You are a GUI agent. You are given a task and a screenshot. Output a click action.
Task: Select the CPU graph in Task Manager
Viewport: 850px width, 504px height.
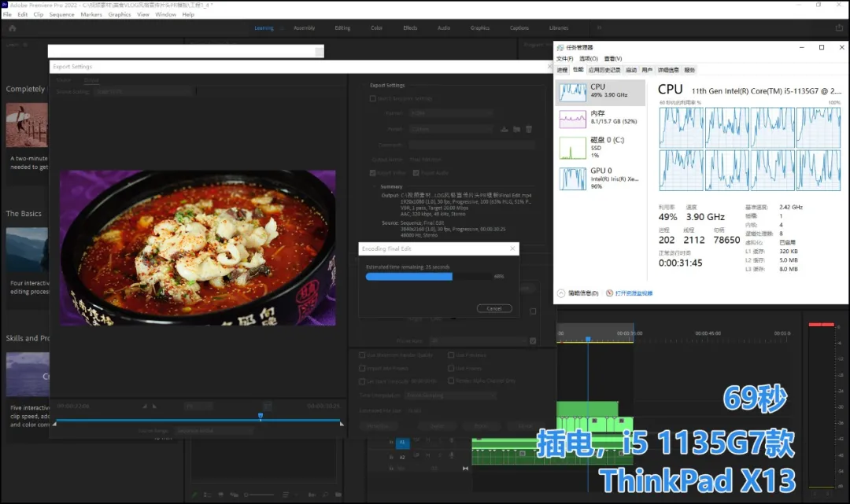pos(572,93)
